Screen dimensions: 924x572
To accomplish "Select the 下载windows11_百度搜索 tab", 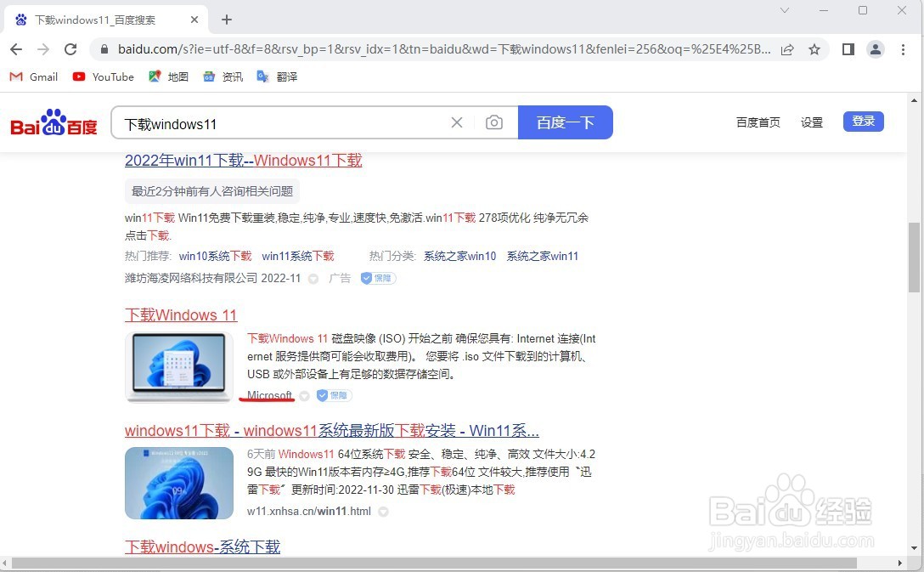I will tap(106, 20).
